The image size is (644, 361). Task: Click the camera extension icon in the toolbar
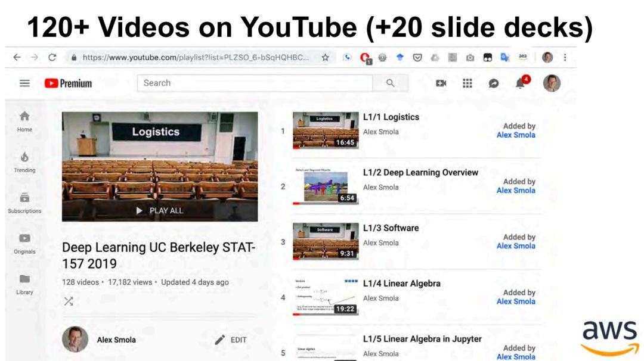coord(470,58)
